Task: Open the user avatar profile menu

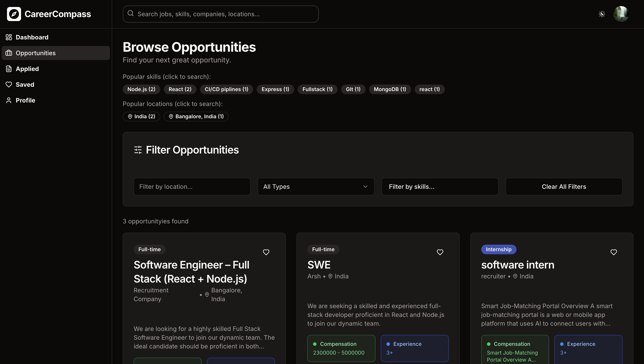Action: click(x=621, y=14)
